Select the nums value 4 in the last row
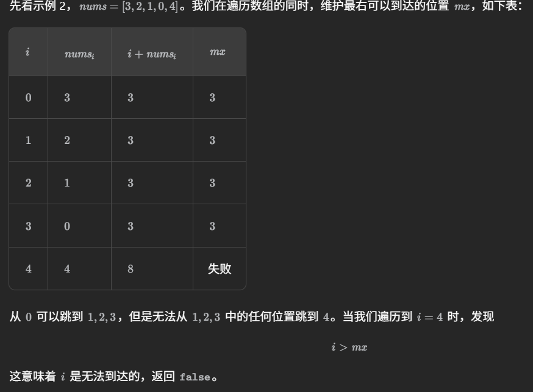This screenshot has width=533, height=392. 67,269
